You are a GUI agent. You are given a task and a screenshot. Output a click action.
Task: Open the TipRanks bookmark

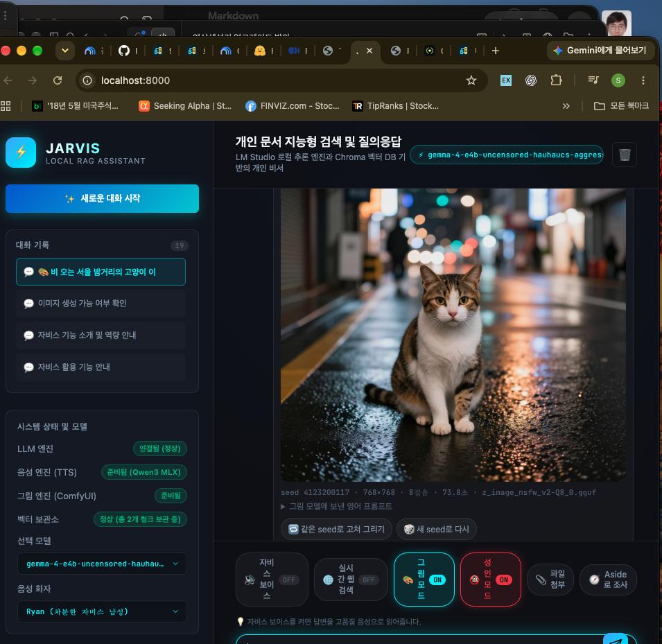pos(396,106)
